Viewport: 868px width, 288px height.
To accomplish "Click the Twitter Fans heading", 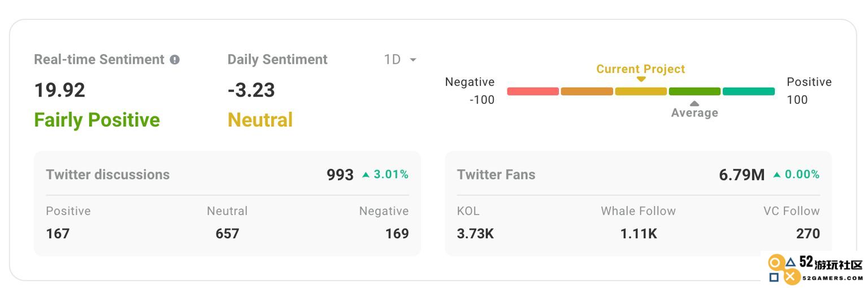I will [x=496, y=174].
